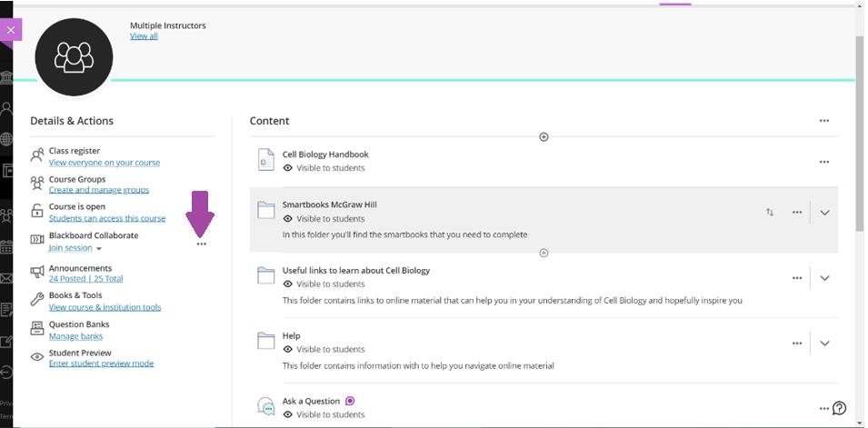This screenshot has width=868, height=428.
Task: Click the Smartbooks McGraw Hill folder icon
Action: [x=265, y=211]
